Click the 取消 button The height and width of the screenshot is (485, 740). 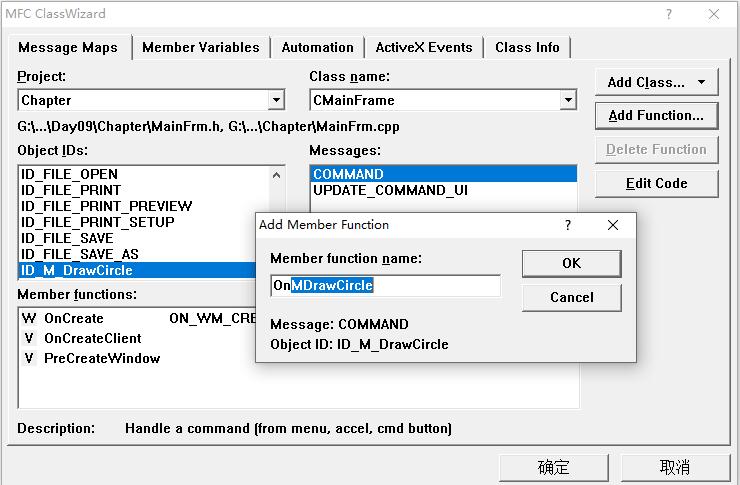[x=675, y=468]
